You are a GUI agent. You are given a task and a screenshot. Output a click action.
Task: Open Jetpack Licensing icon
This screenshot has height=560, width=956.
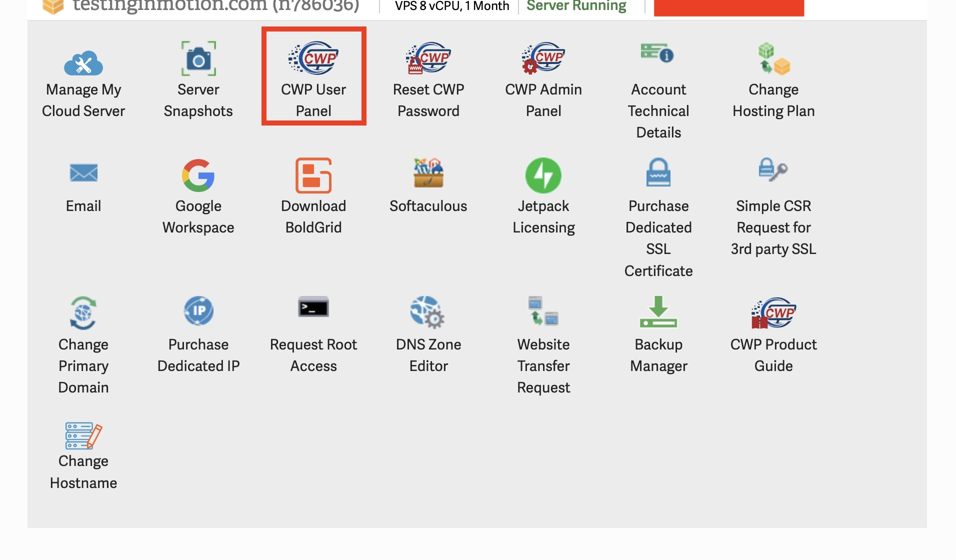[x=543, y=175]
